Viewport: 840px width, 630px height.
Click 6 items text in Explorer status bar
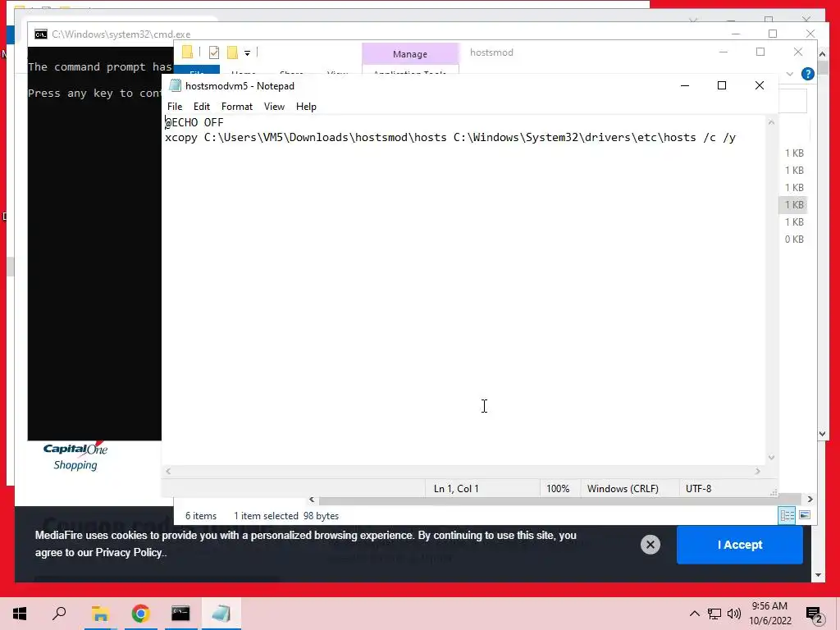[x=201, y=516]
